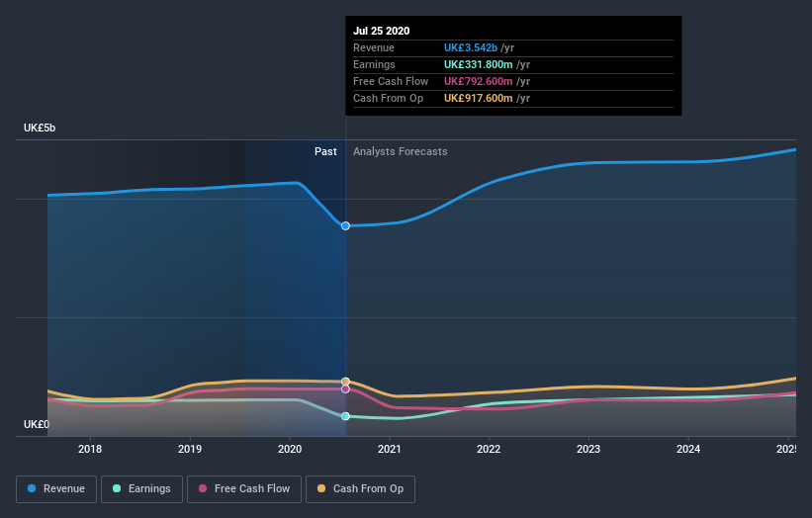The image size is (812, 518).
Task: Click the 2019 axis label
Action: pos(190,449)
